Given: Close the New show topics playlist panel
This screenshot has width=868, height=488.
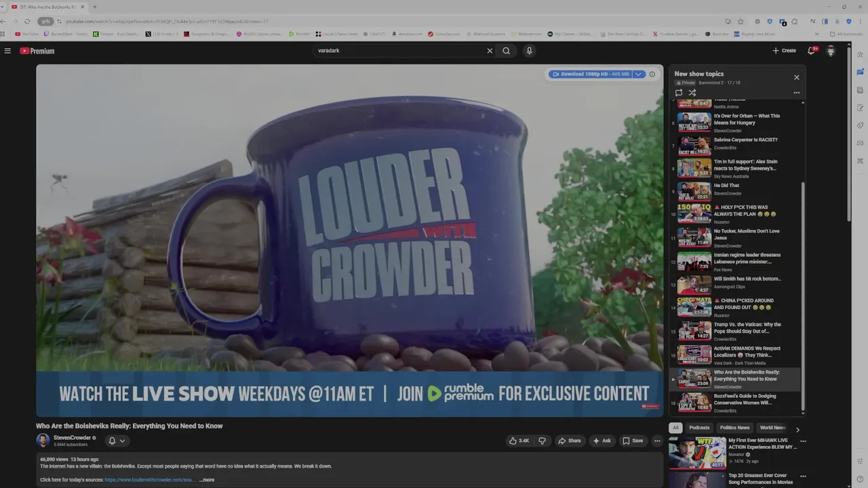Looking at the screenshot, I should 796,77.
